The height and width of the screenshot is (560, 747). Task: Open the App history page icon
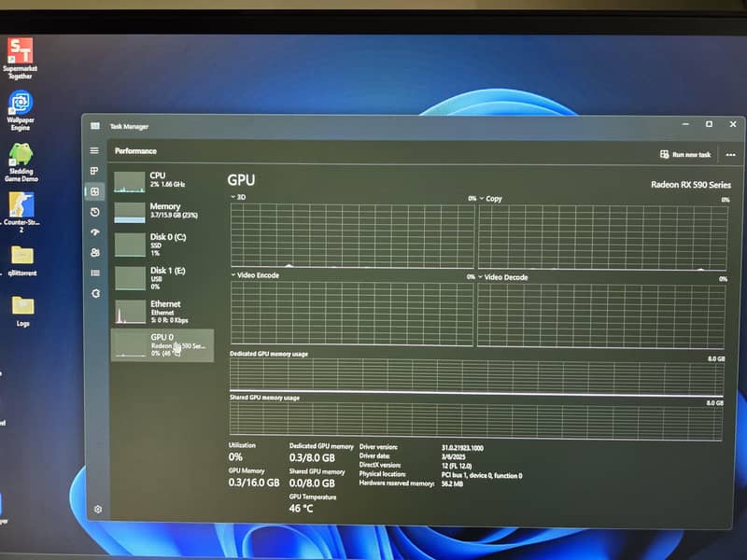94,212
